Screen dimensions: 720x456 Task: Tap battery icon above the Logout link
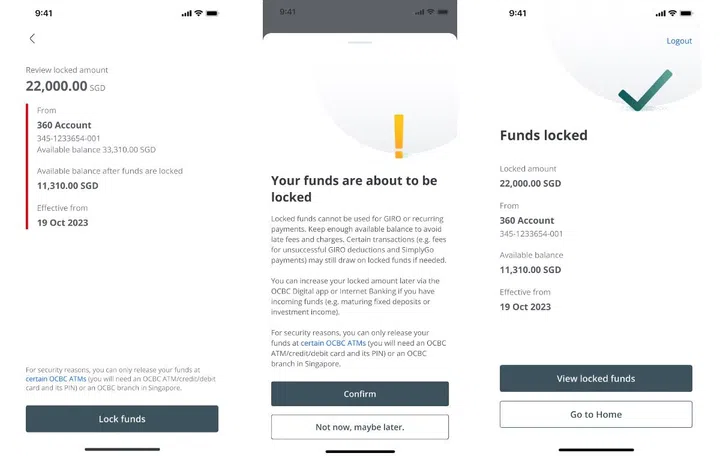[x=685, y=13]
